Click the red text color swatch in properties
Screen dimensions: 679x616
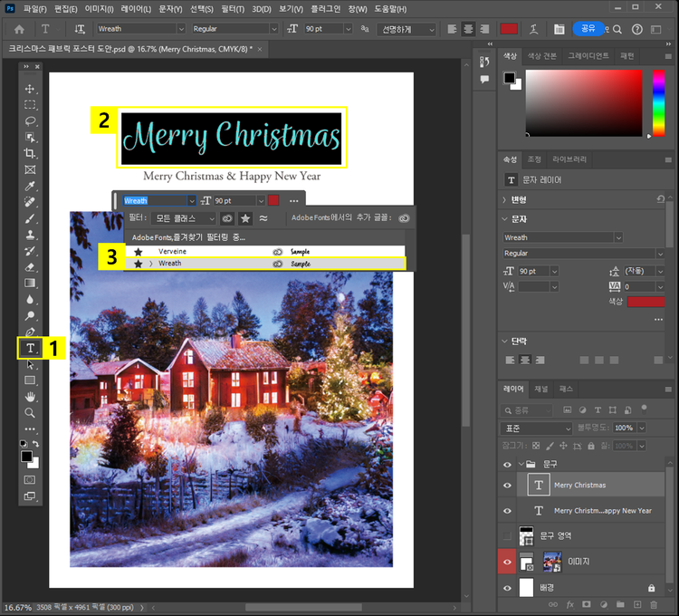(646, 301)
